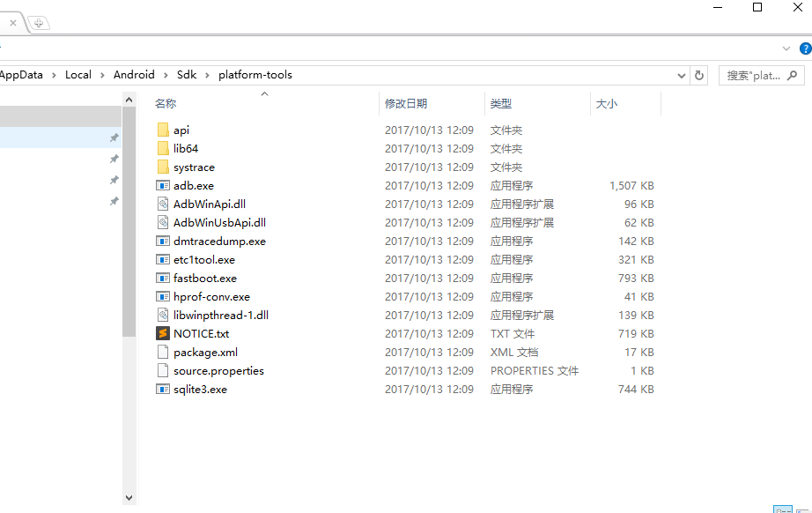Click the PROPERTIES 文件 type cell

click(535, 371)
